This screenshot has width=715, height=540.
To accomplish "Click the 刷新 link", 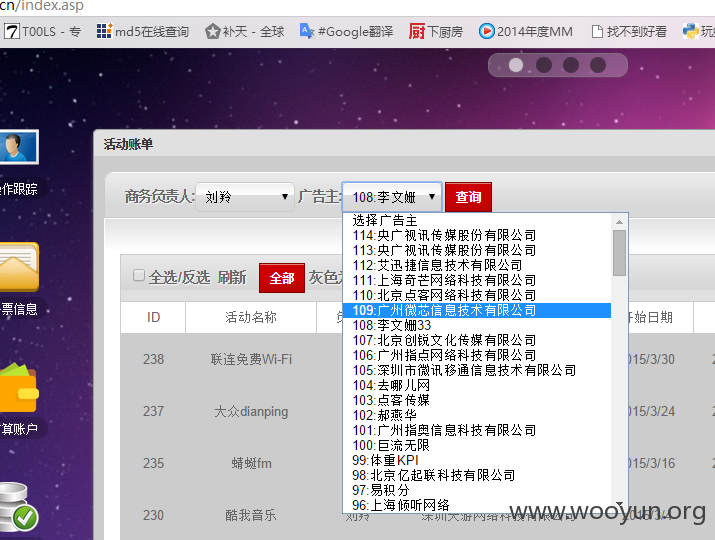I will (x=232, y=277).
